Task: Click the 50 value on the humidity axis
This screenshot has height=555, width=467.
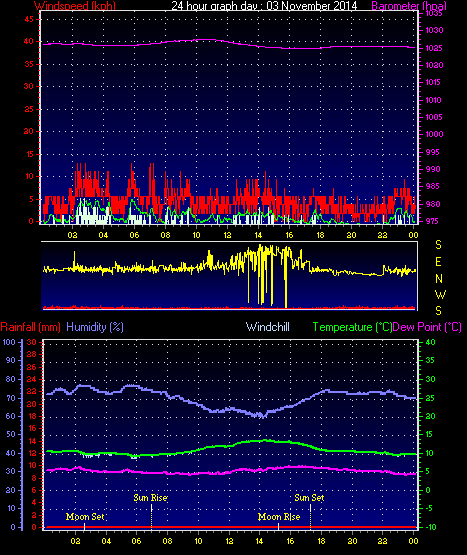Action: pos(11,434)
